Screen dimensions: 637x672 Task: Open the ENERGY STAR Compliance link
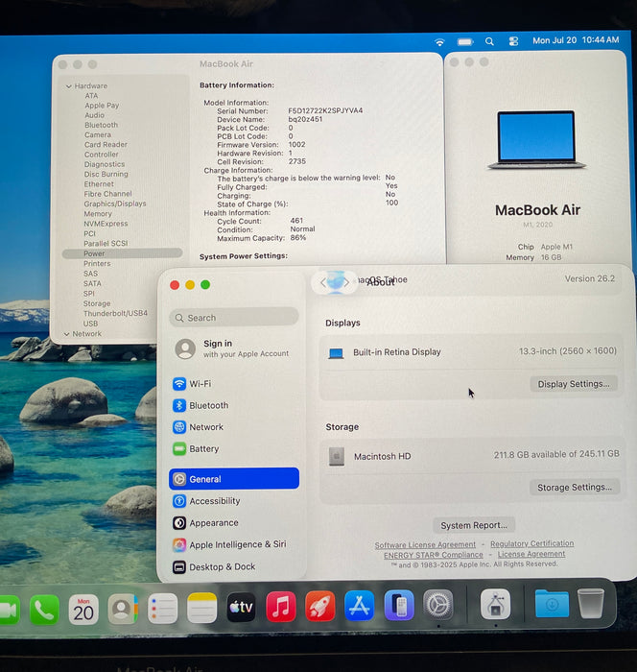(x=433, y=555)
